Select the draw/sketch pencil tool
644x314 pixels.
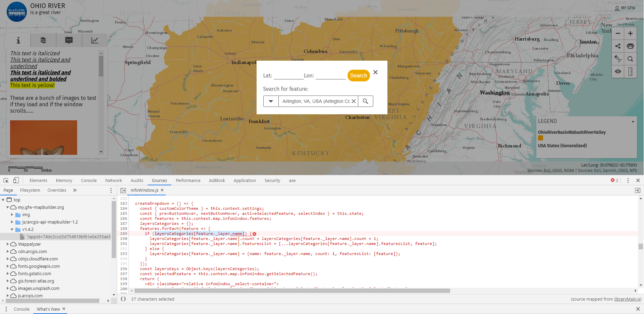[618, 59]
